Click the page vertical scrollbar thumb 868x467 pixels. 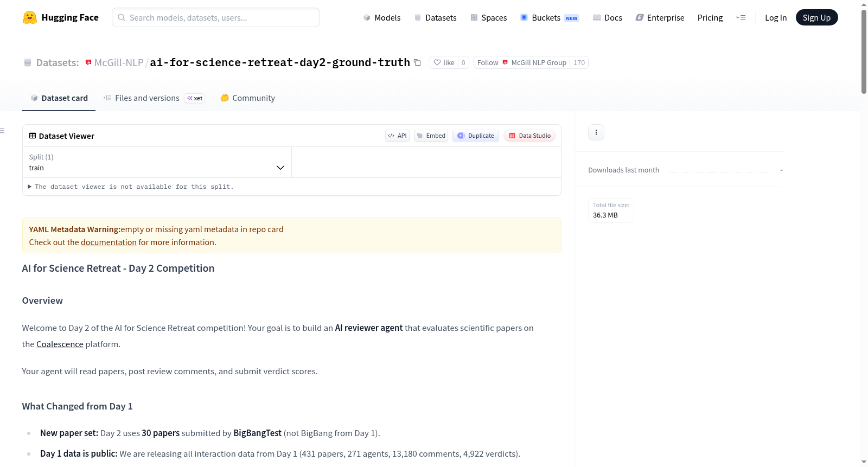(x=864, y=52)
